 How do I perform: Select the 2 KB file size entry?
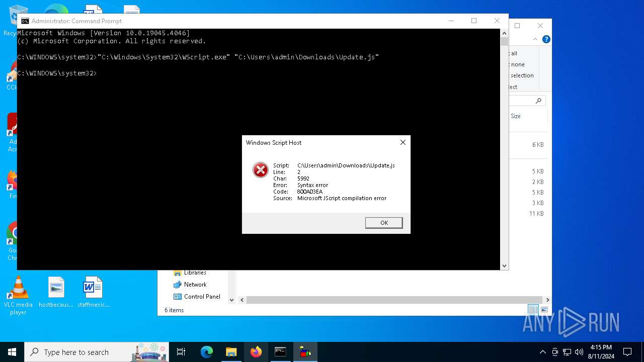[x=538, y=182]
